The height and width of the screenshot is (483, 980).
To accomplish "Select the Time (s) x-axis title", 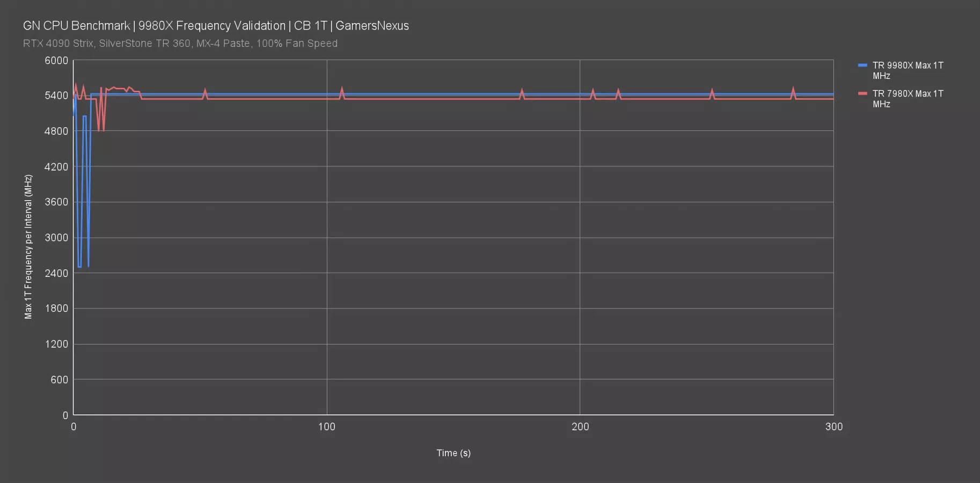I will point(454,453).
